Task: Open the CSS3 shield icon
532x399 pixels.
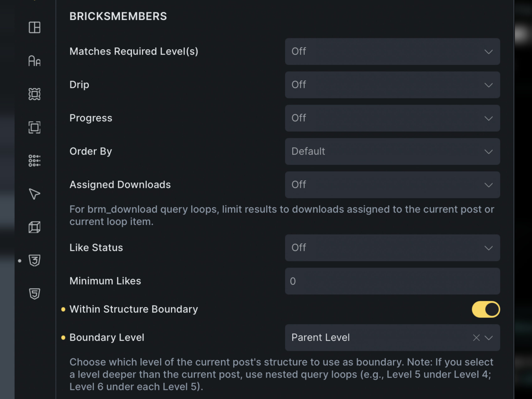Action: [34, 260]
